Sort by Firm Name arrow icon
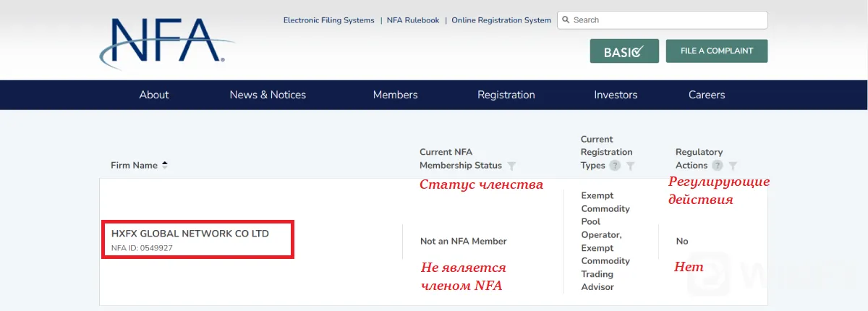The width and height of the screenshot is (868, 311). coord(165,165)
